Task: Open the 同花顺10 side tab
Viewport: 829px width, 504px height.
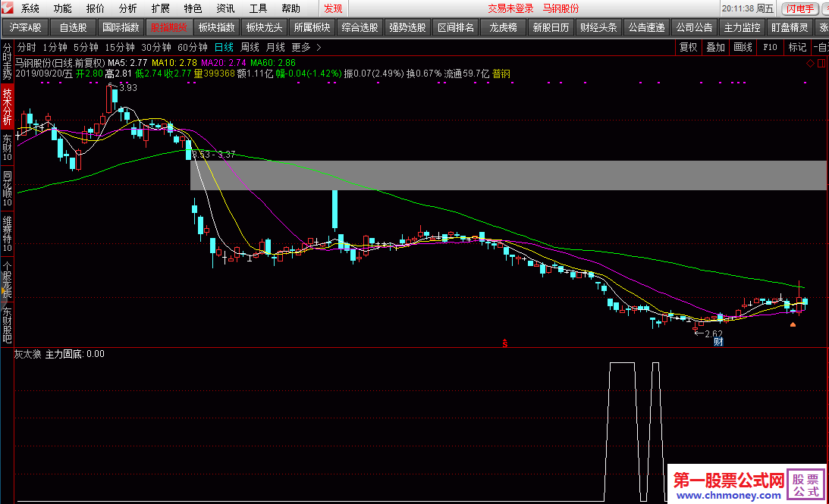Action: click(7, 189)
